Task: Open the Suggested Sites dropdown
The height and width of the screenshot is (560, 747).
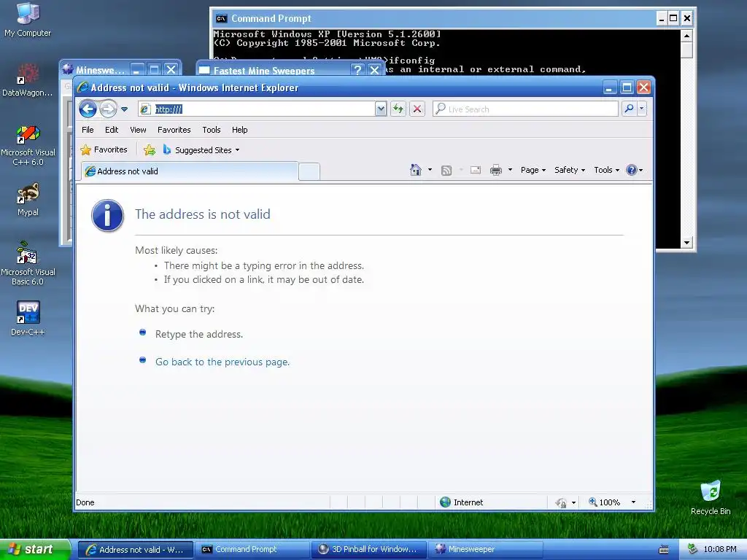Action: tap(201, 150)
